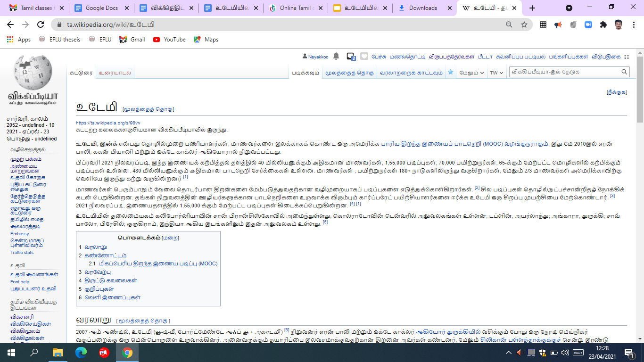Collapse the contents box using மறை
The width and height of the screenshot is (644, 362).
pyautogui.click(x=170, y=238)
